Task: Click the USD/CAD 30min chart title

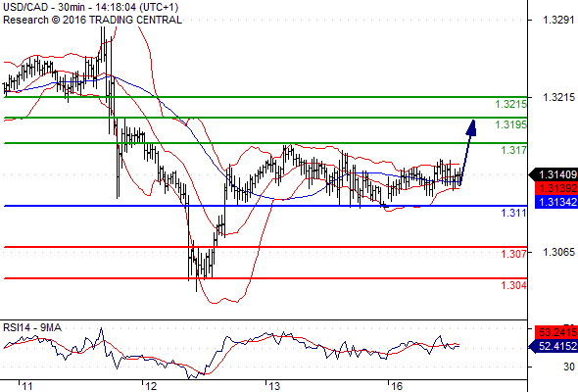Action: (x=91, y=7)
